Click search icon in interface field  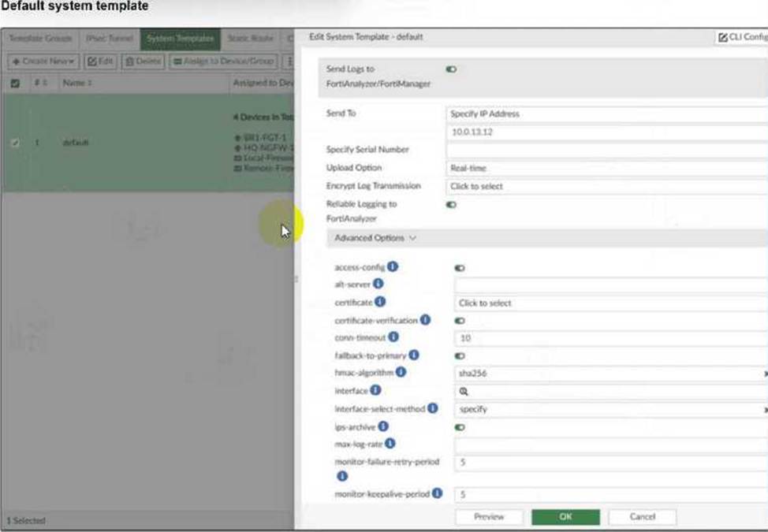(464, 391)
